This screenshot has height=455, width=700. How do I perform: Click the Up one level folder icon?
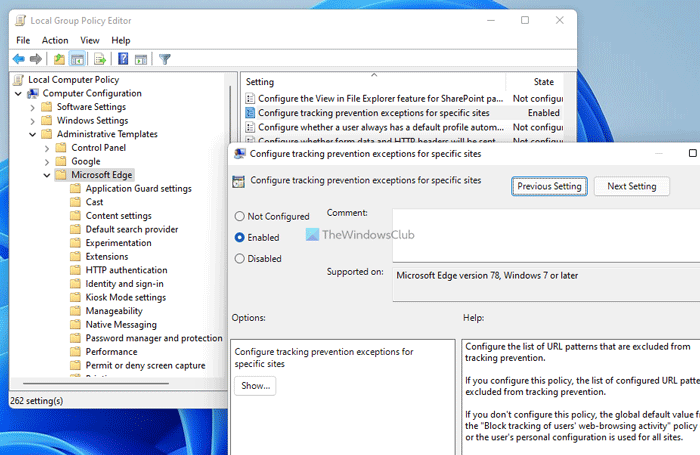coord(59,58)
